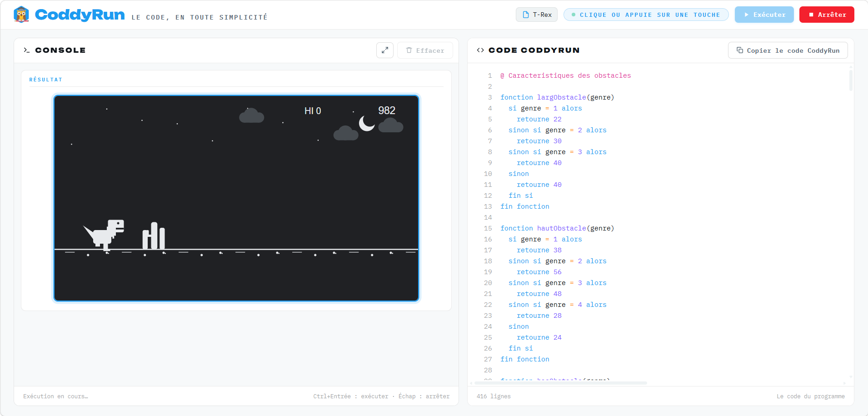Image resolution: width=868 pixels, height=416 pixels.
Task: Click the tagline 'Le code, en toute simplicité'
Action: point(200,17)
